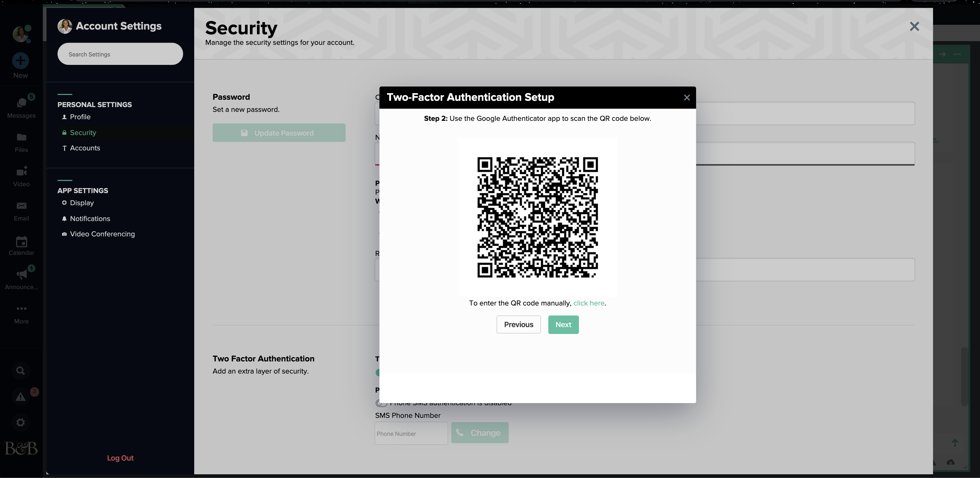Screen dimensions: 980x478
Task: Click the B&B logo at bottom left
Action: point(21,448)
